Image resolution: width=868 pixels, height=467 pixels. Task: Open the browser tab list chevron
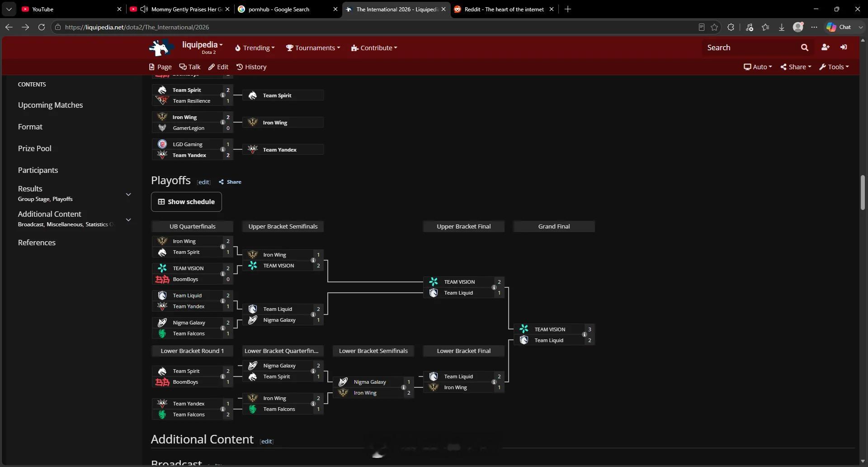coord(9,9)
